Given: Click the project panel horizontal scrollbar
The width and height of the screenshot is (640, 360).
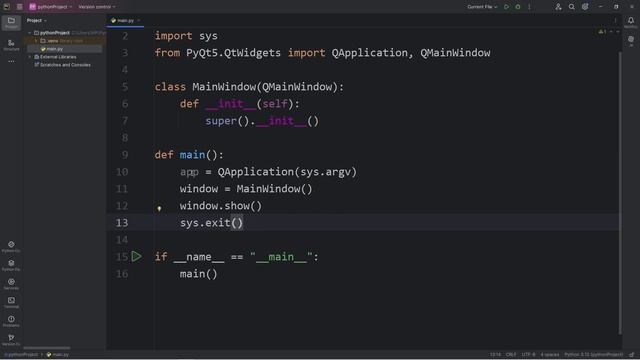Looking at the screenshot, I should click(x=47, y=348).
